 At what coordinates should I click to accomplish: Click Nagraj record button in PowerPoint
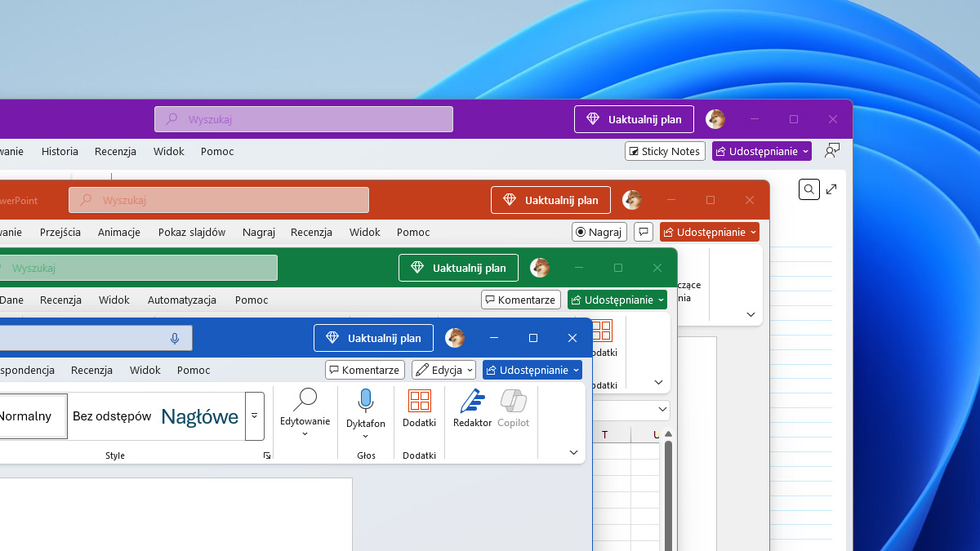coord(599,232)
